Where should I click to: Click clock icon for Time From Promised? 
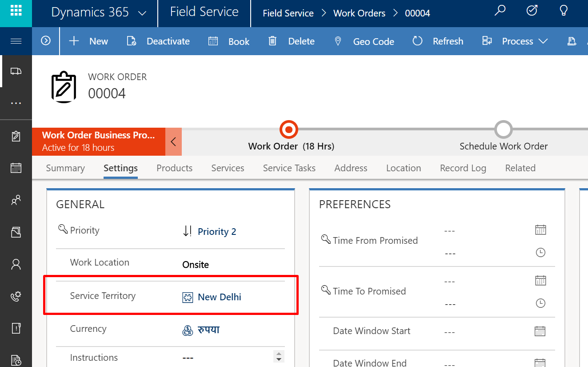[x=540, y=253]
